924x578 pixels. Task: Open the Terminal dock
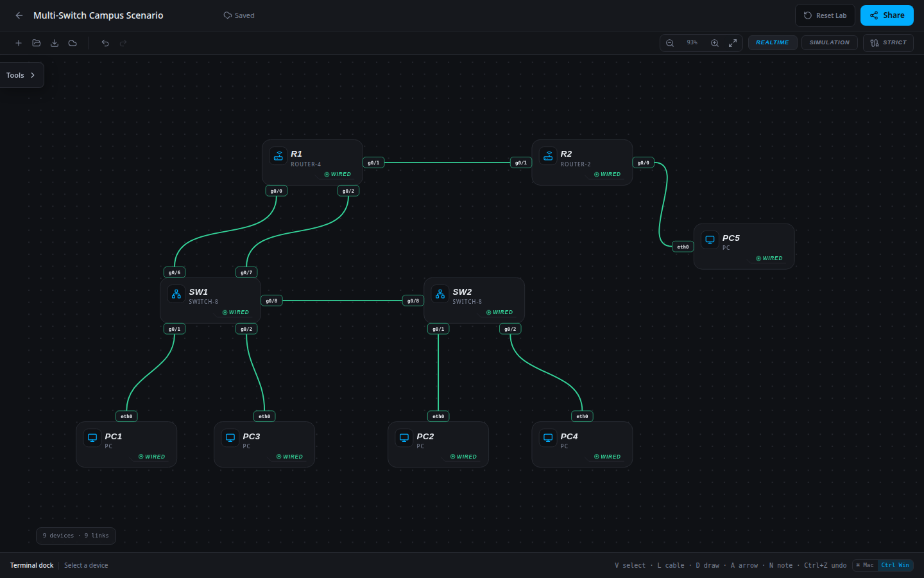tap(32, 565)
